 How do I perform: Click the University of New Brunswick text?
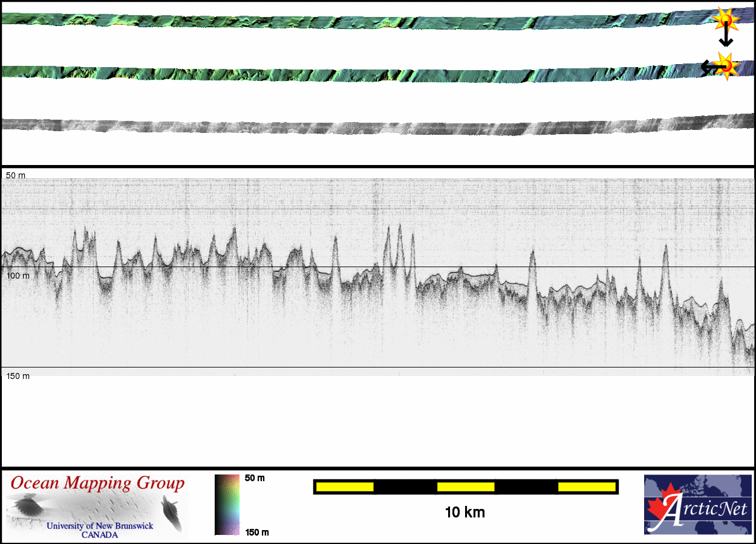(x=100, y=526)
